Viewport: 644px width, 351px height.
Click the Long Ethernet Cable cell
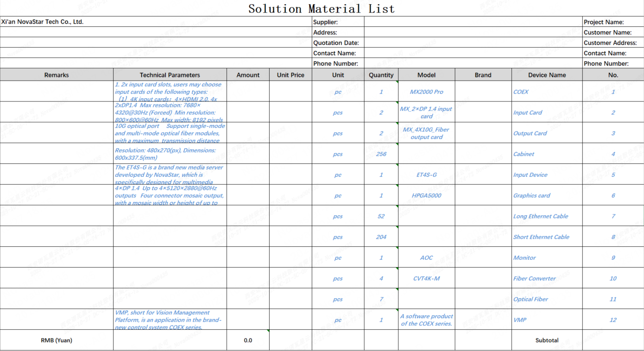pos(541,216)
